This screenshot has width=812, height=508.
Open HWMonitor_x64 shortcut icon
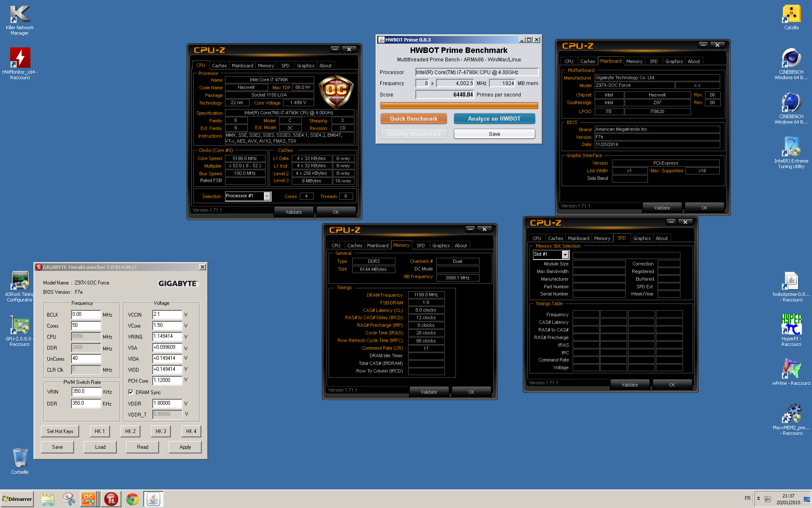click(x=20, y=63)
